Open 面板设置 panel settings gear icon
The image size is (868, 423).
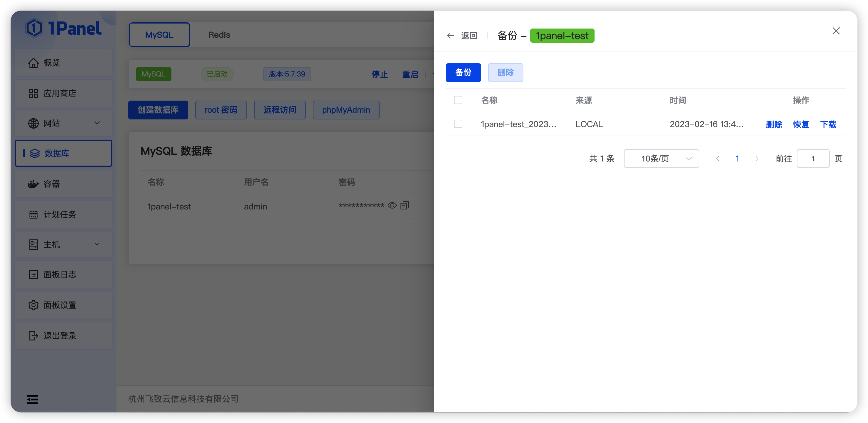point(33,305)
